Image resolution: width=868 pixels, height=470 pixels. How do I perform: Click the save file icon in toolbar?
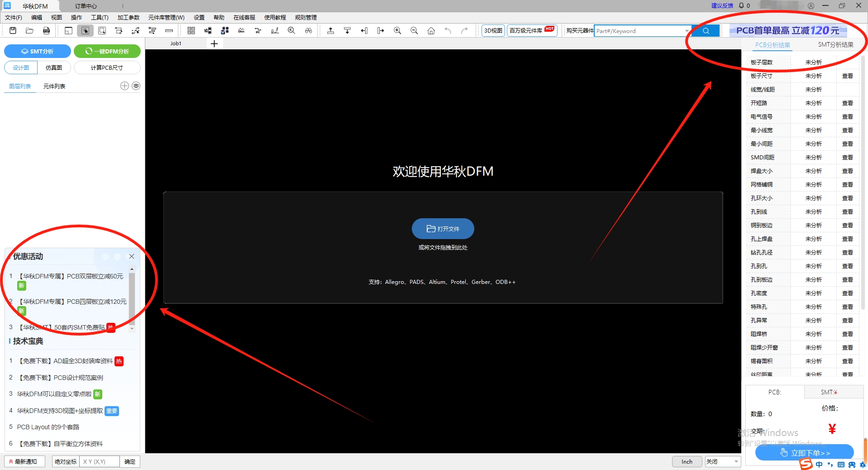(x=13, y=30)
